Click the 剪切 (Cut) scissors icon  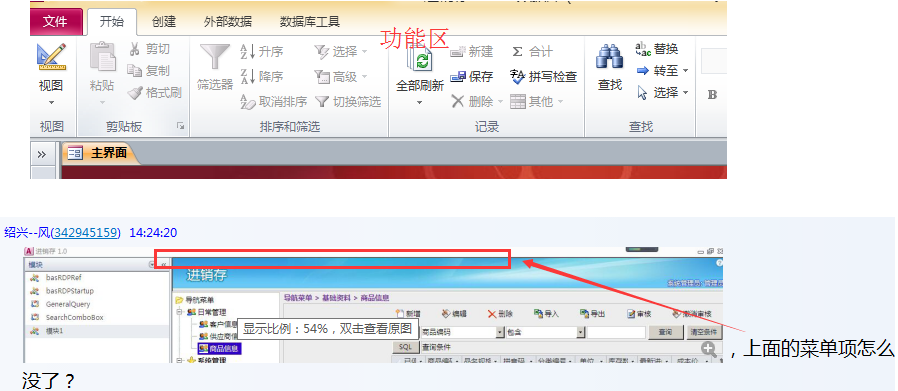[135, 49]
